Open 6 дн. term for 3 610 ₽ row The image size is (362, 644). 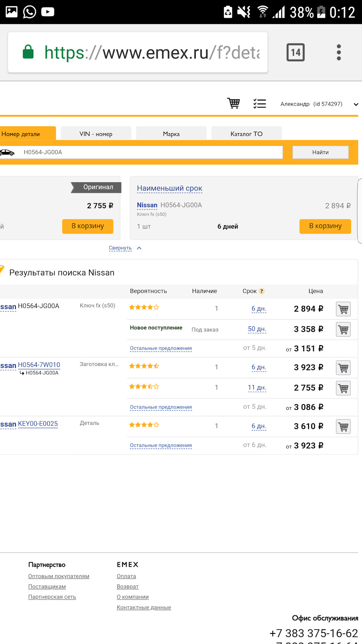pyautogui.click(x=259, y=426)
